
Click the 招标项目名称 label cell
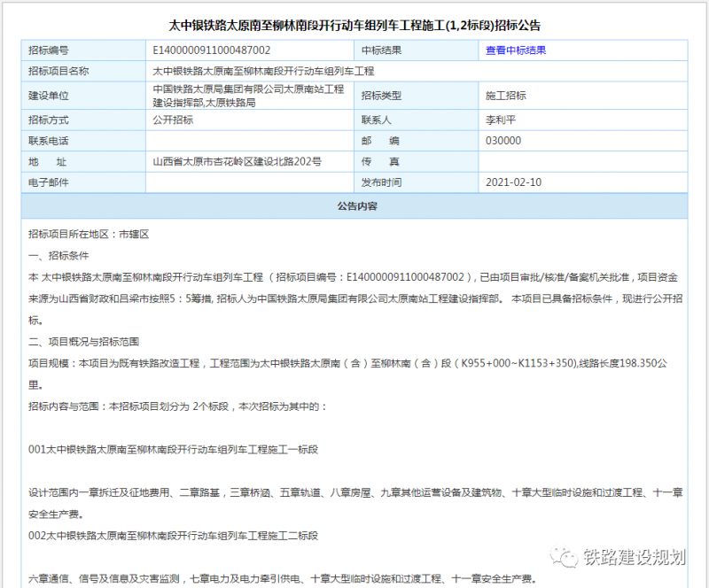coord(83,71)
